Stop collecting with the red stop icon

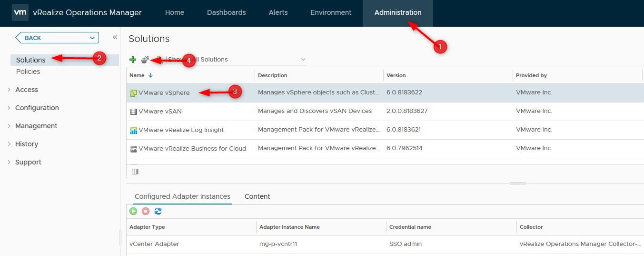(x=146, y=211)
